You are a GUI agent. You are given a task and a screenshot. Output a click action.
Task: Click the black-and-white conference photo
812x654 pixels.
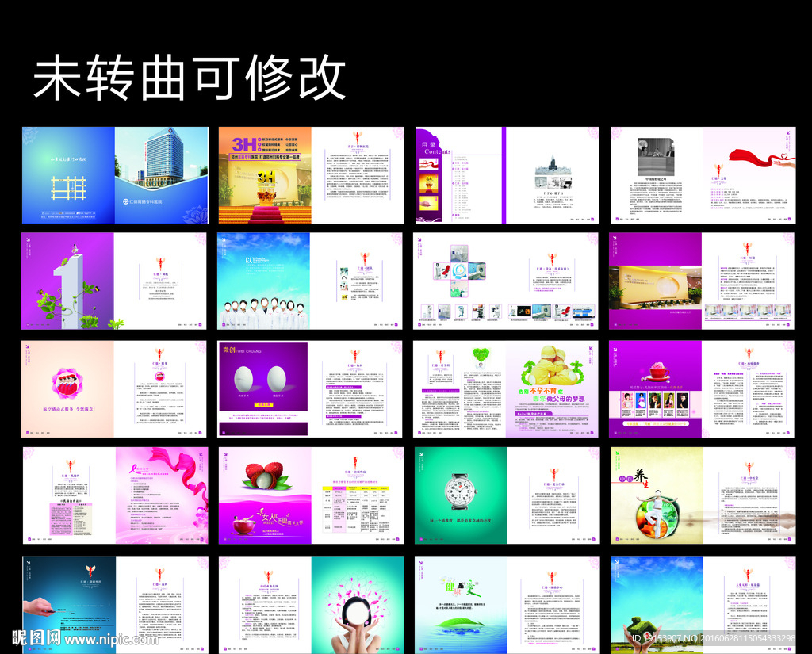click(656, 157)
